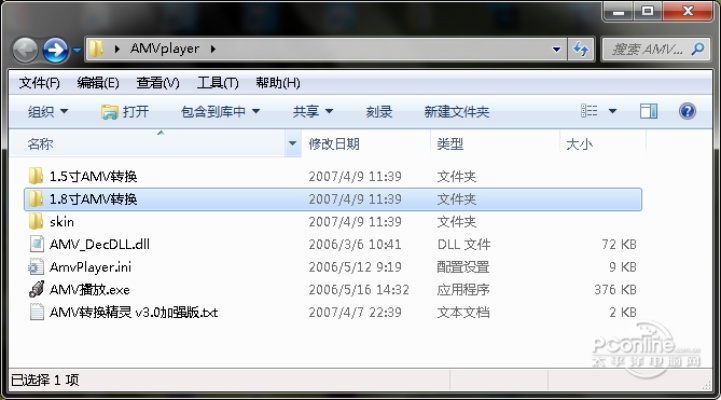Click the Back navigation arrow button

coord(26,48)
